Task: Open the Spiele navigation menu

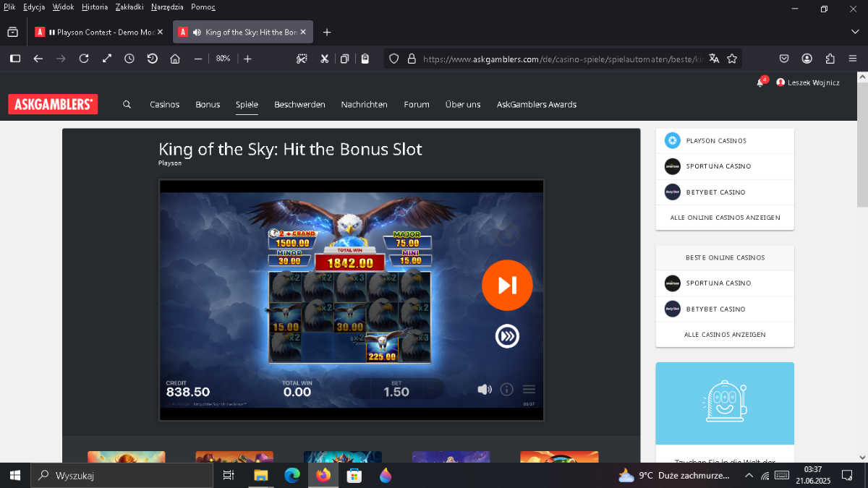Action: click(247, 104)
